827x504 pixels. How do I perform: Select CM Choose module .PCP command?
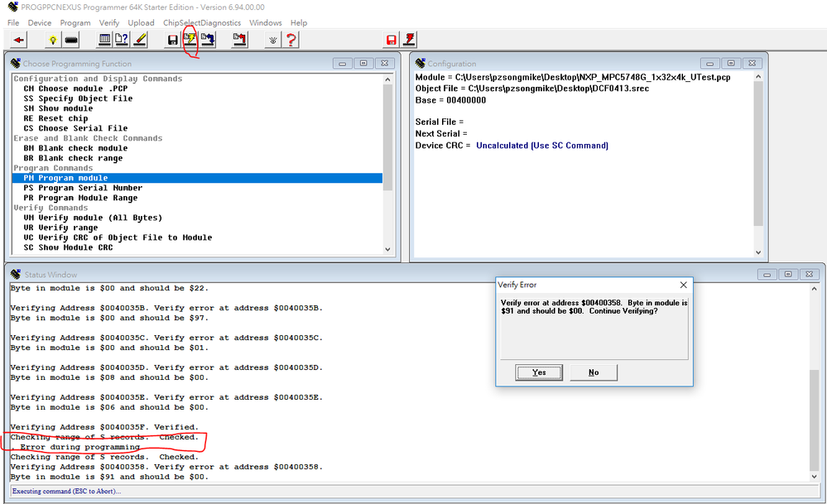coord(75,89)
